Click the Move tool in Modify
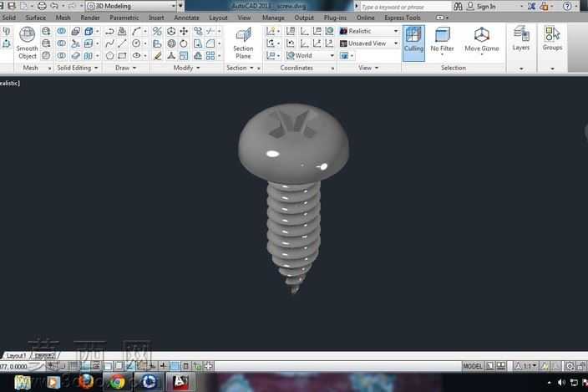This screenshot has width=588, height=392. [184, 31]
